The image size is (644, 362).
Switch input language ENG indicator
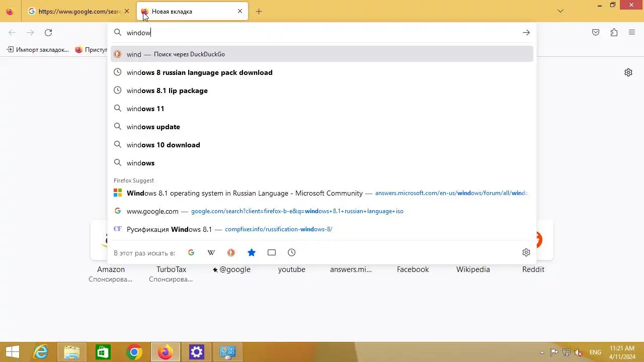[595, 352]
